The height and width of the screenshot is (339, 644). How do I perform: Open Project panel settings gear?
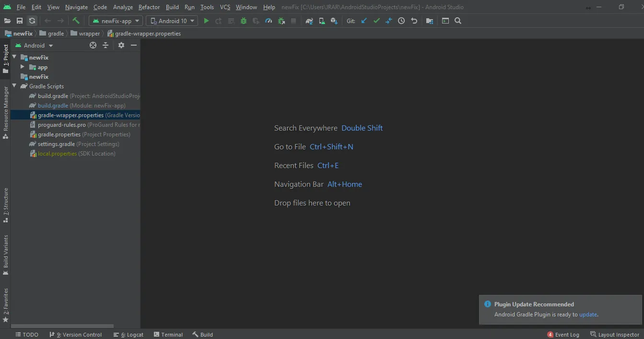121,45
